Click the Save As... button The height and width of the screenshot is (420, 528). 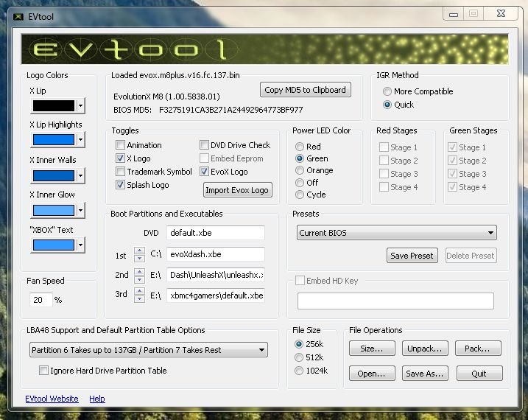tap(425, 373)
